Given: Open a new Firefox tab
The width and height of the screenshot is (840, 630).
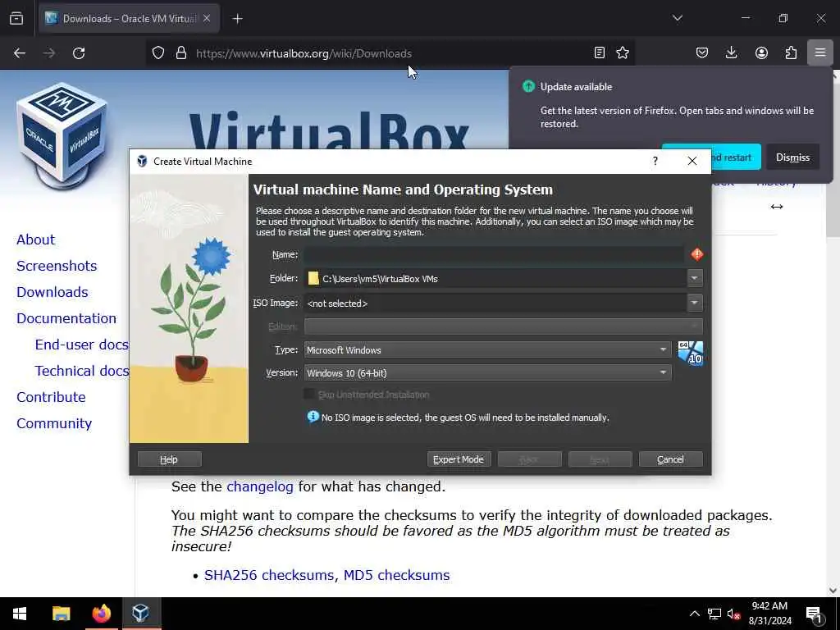Looking at the screenshot, I should point(237,19).
